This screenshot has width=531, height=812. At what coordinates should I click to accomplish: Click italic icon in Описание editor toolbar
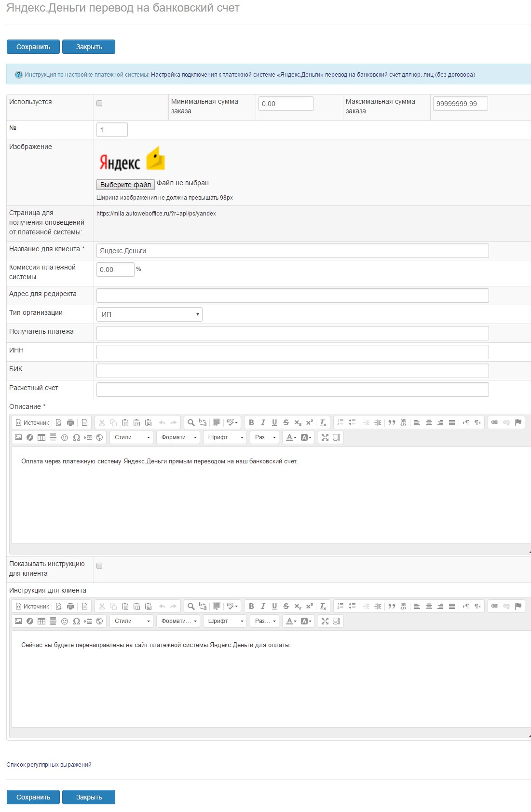point(263,422)
